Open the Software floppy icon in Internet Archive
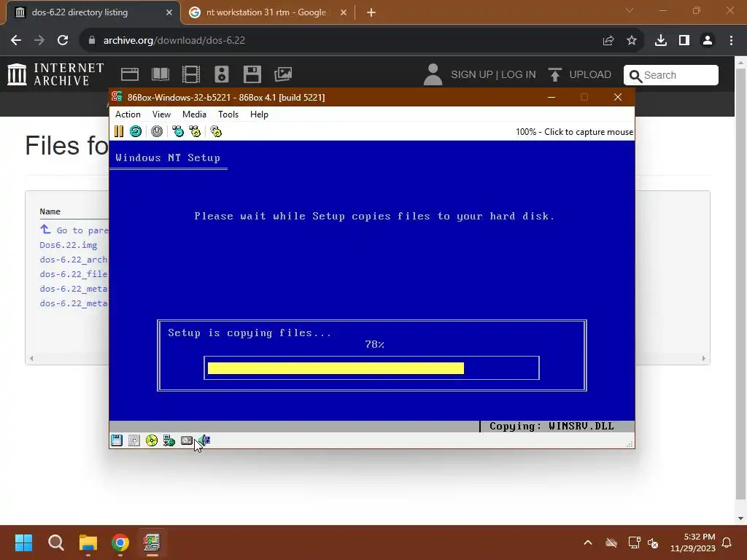Viewport: 747px width, 560px height. (x=252, y=74)
